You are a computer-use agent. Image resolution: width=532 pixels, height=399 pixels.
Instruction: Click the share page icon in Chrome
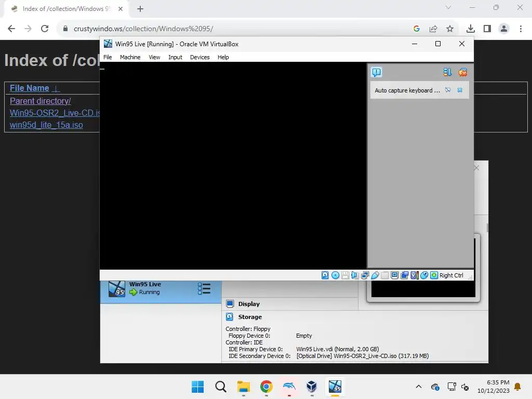(433, 29)
